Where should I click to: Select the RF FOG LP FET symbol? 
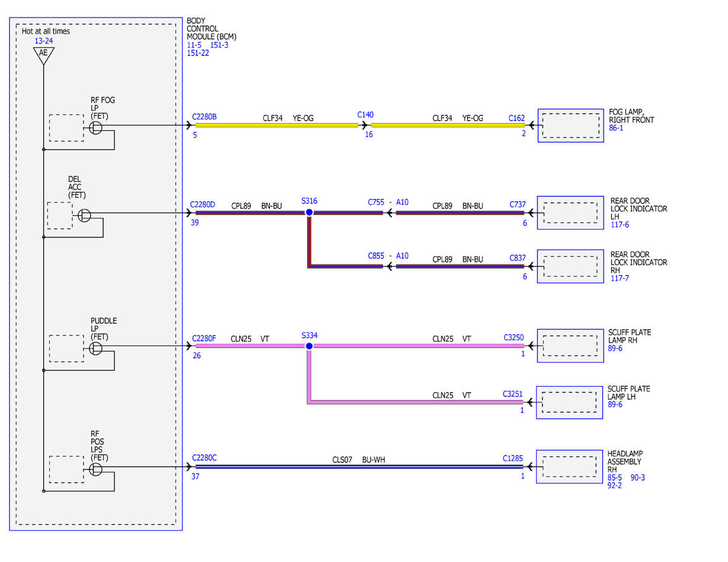pos(95,127)
